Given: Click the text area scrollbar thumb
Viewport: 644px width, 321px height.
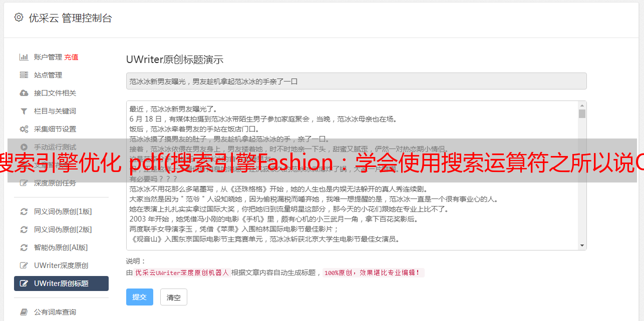Looking at the screenshot, I should click(582, 113).
